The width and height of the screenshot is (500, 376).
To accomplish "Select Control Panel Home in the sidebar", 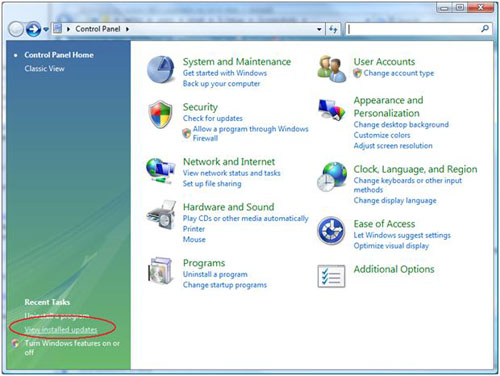I will [x=59, y=55].
